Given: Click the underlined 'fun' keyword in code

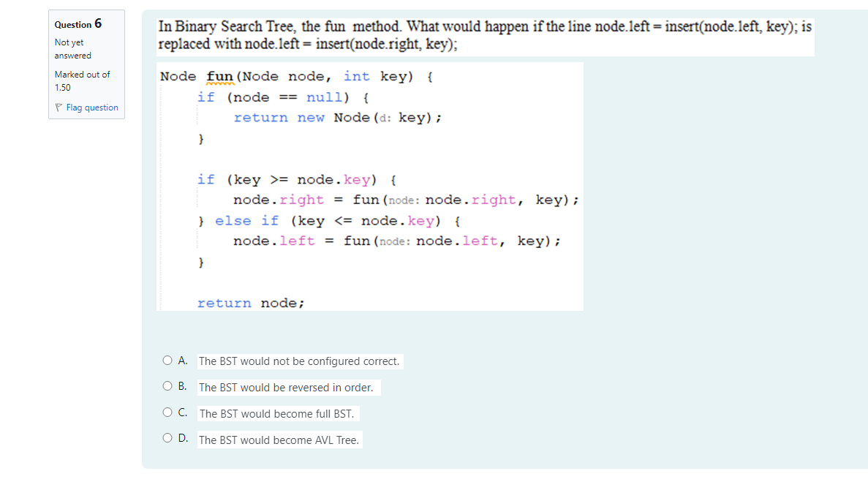Looking at the screenshot, I should [219, 76].
